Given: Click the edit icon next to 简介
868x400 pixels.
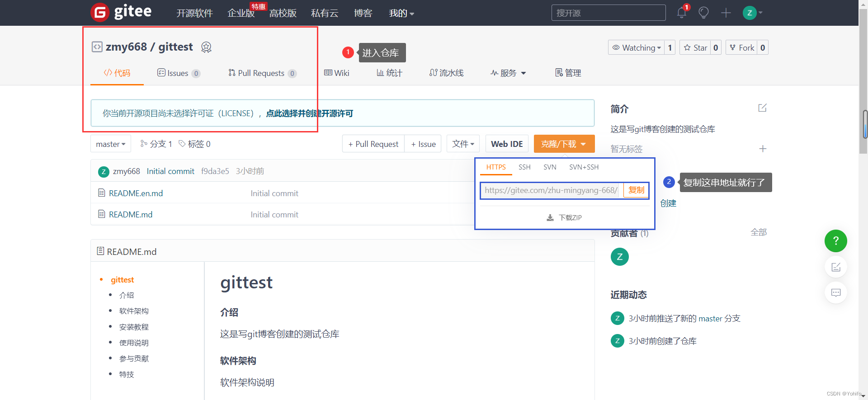Looking at the screenshot, I should [762, 108].
